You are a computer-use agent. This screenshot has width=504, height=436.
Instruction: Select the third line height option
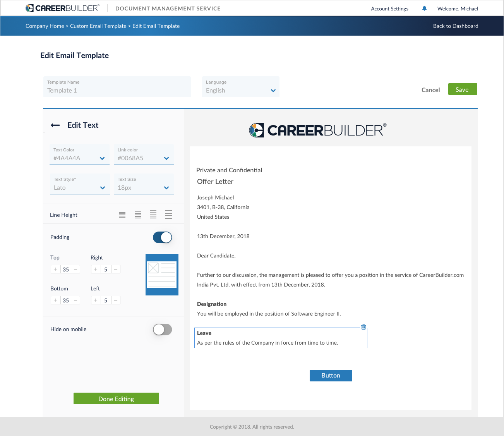click(x=153, y=215)
